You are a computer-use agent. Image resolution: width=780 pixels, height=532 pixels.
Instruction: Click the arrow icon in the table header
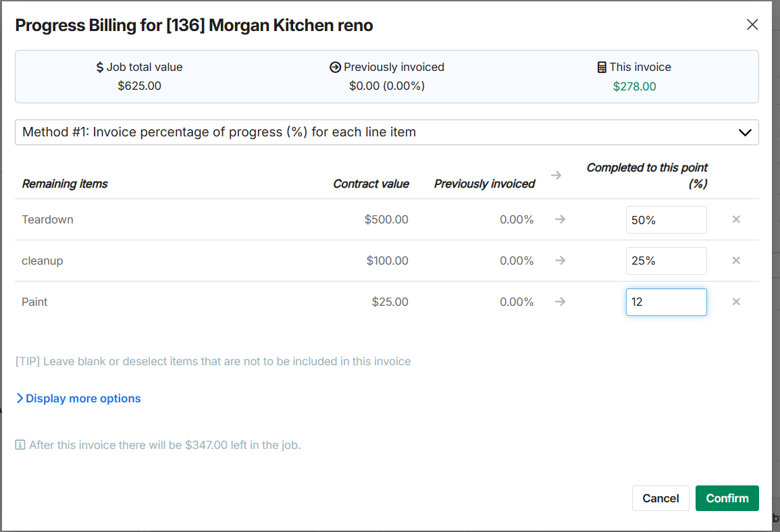[x=556, y=176]
